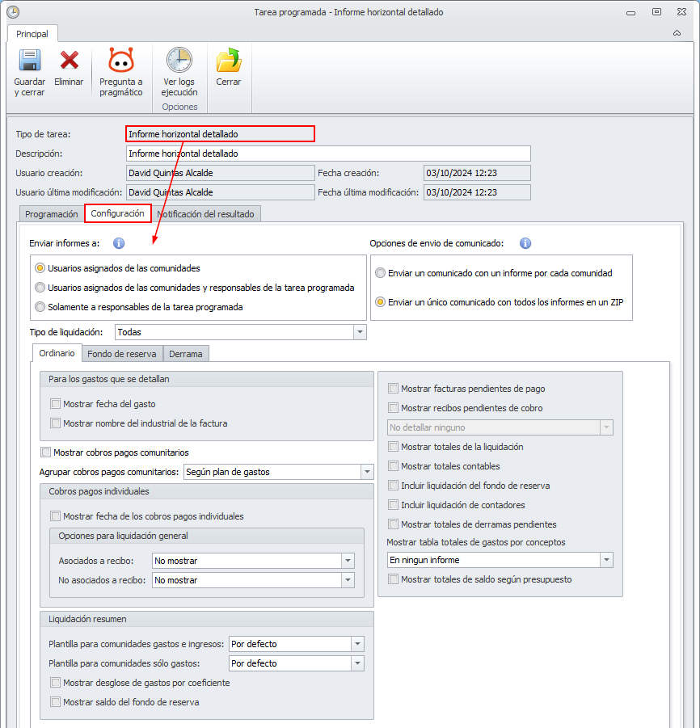
Task: Enable Mostrar totales contables checkbox
Action: (x=394, y=466)
